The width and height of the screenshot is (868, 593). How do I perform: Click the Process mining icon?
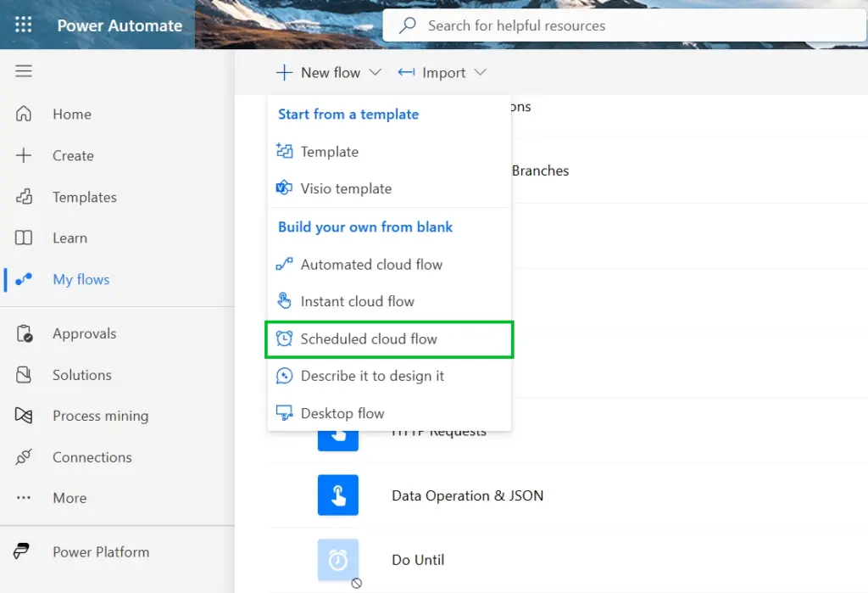point(23,415)
